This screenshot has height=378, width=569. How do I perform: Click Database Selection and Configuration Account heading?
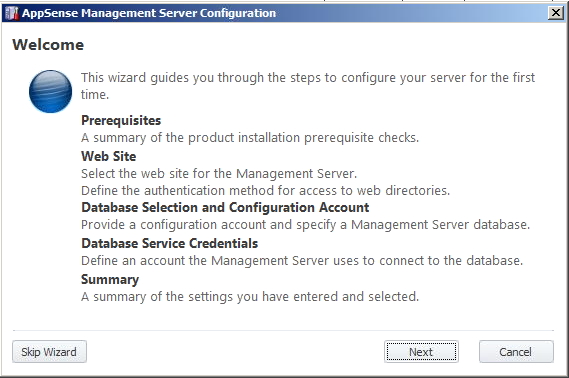pos(225,208)
